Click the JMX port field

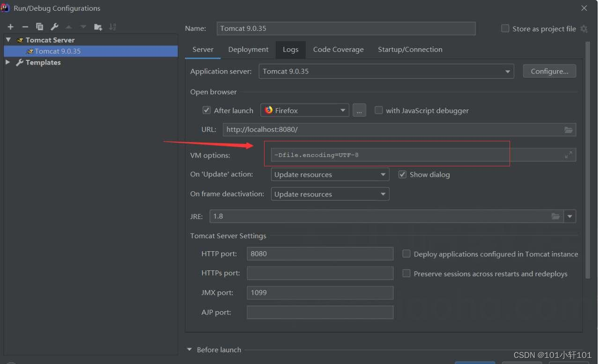pyautogui.click(x=320, y=293)
